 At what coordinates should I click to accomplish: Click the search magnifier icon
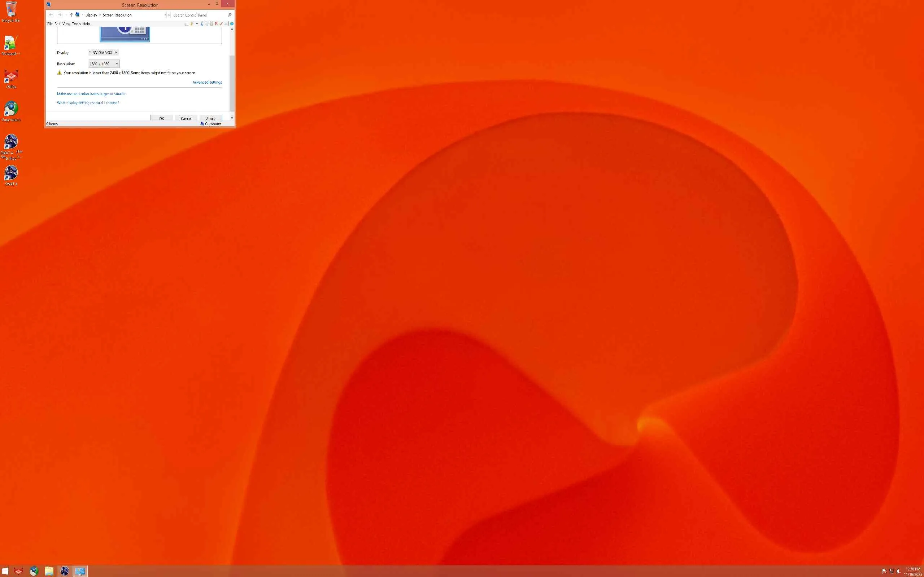230,15
